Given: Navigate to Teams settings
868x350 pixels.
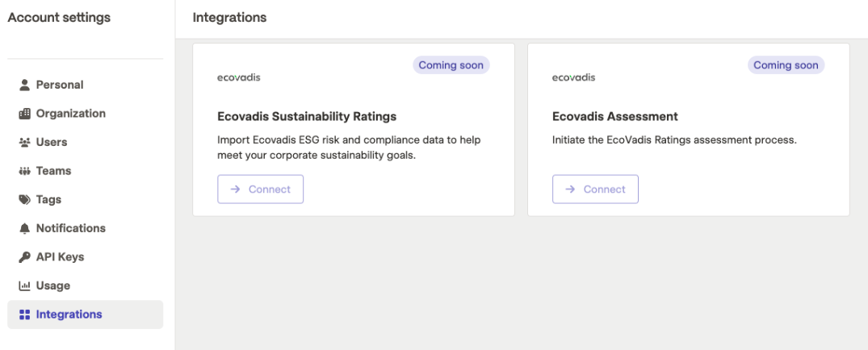Looking at the screenshot, I should tap(86, 171).
